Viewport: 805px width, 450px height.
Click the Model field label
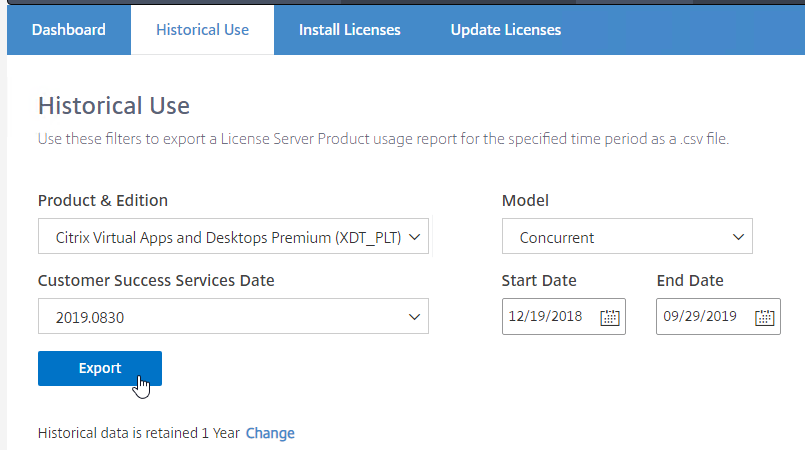525,200
